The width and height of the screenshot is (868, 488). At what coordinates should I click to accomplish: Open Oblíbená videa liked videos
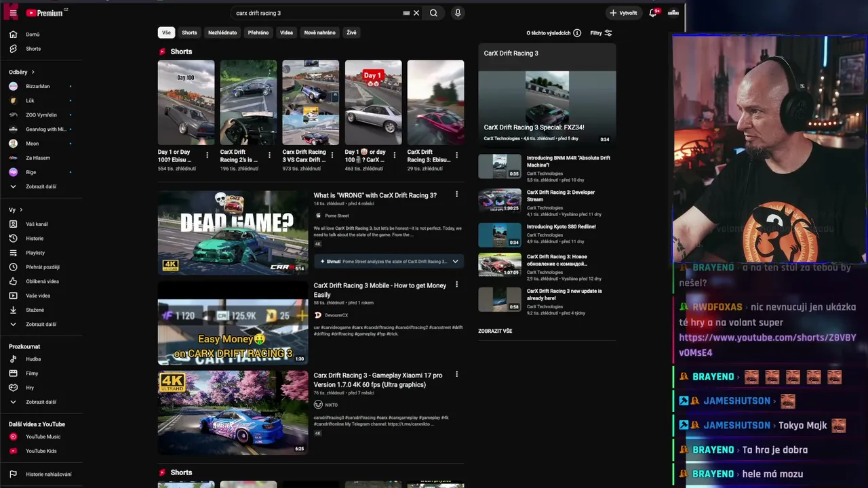point(41,281)
